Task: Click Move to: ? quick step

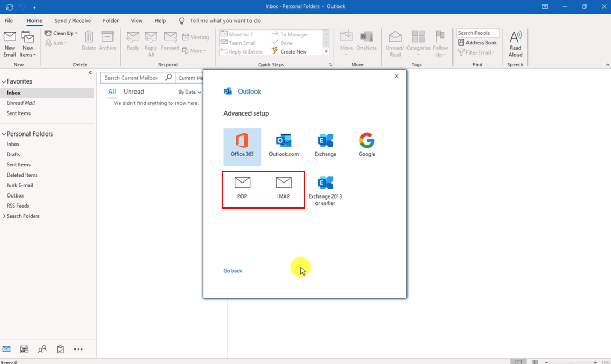Action: [237, 34]
